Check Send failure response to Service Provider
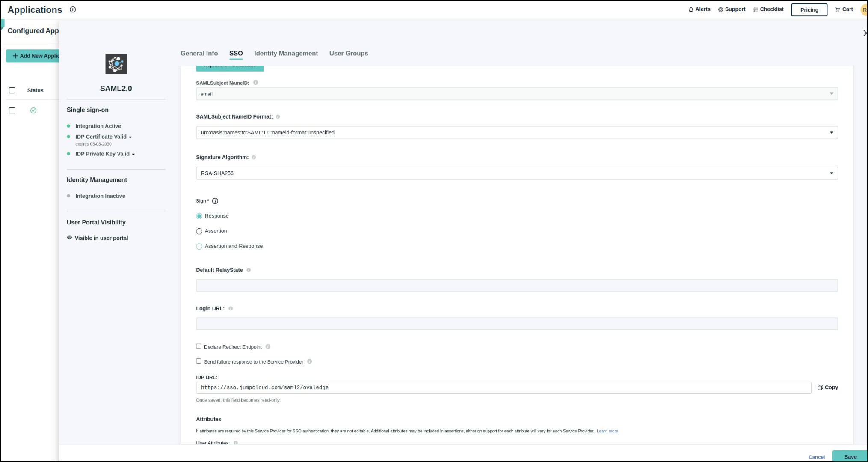868x462 pixels. 198,361
